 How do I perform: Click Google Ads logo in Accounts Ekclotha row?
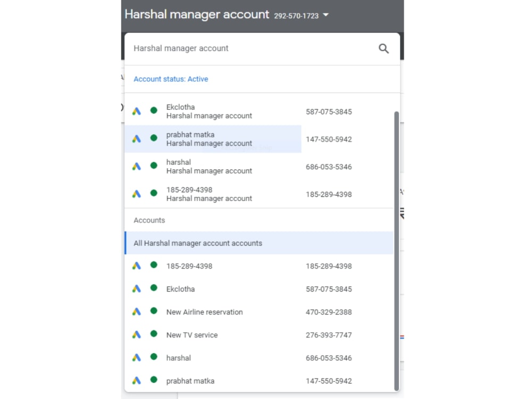pos(136,289)
